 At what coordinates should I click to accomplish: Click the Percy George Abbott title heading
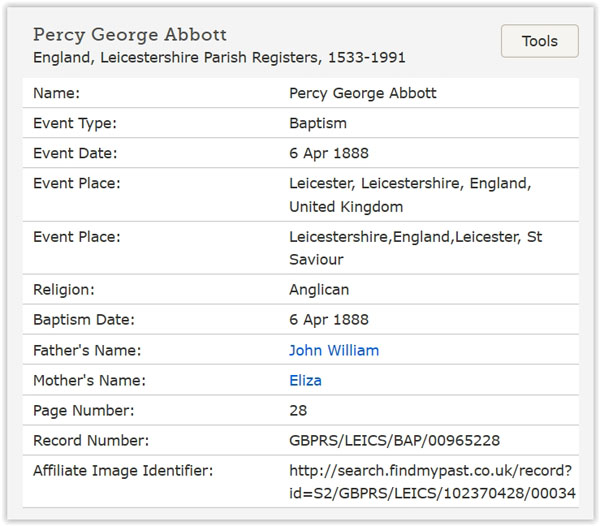(130, 35)
